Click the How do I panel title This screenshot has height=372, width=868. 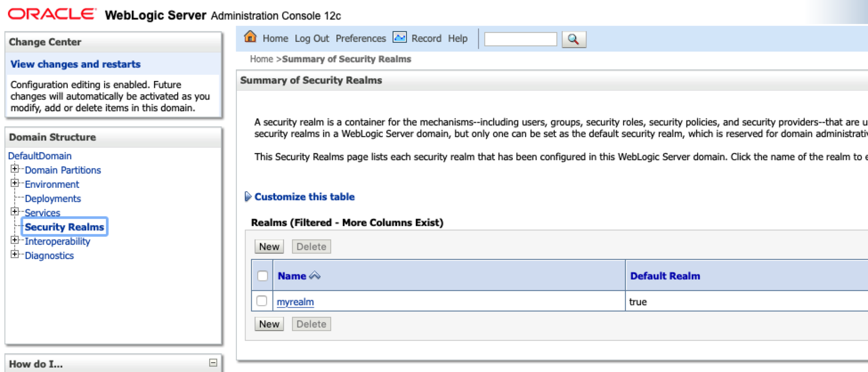coord(36,364)
